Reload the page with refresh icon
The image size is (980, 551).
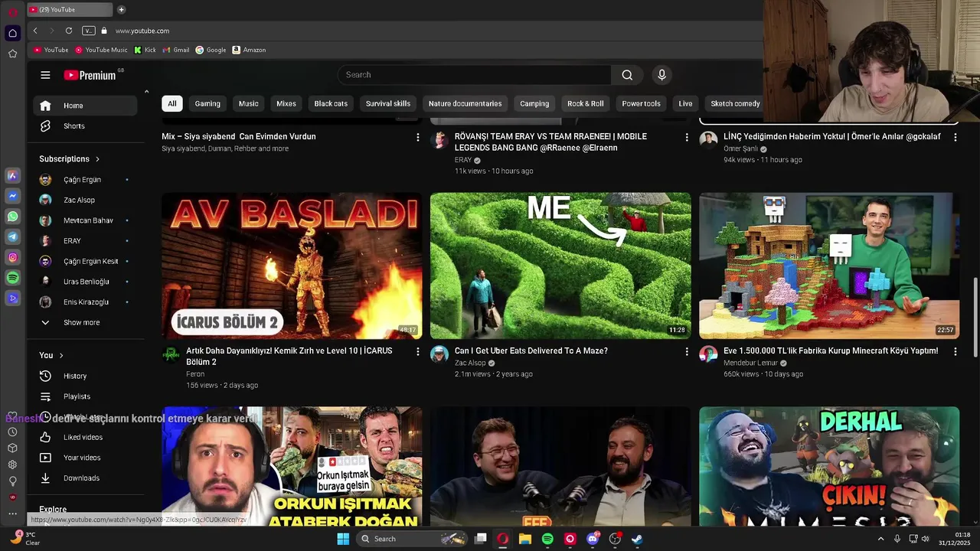(69, 31)
